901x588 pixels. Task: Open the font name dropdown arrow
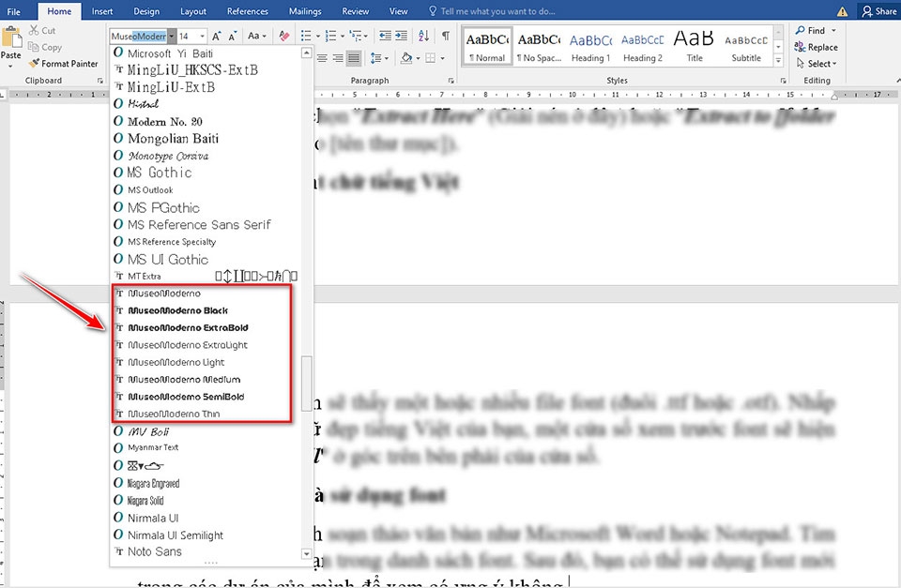point(171,37)
